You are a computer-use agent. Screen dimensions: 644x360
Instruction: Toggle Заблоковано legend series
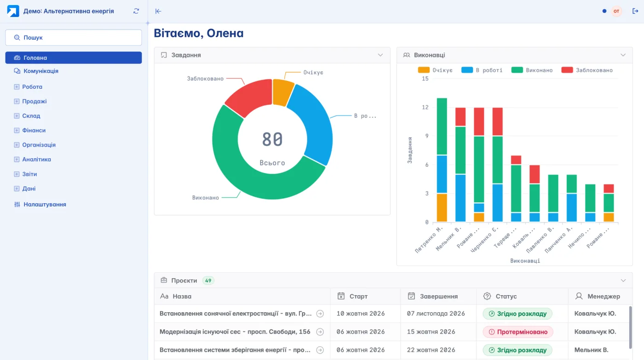tap(587, 70)
